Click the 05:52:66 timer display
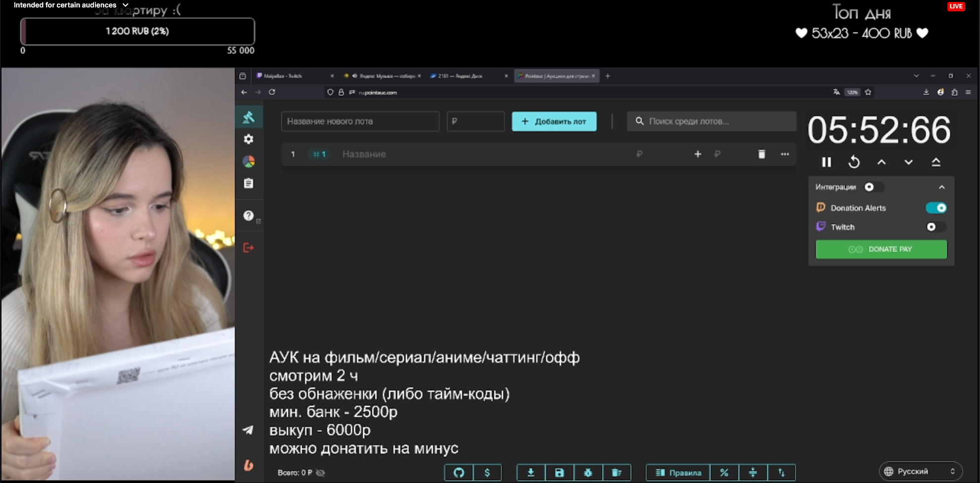The image size is (980, 483). [x=879, y=130]
